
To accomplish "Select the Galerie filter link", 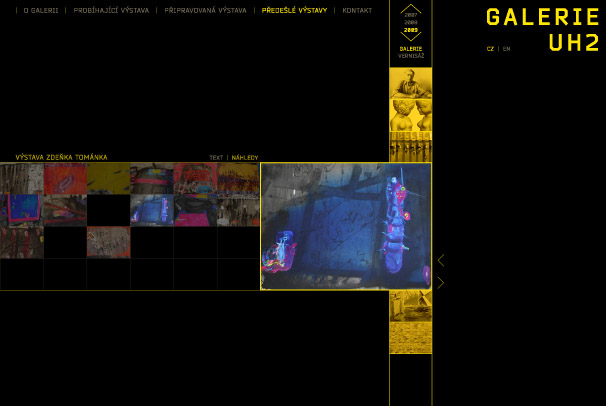I will 411,48.
